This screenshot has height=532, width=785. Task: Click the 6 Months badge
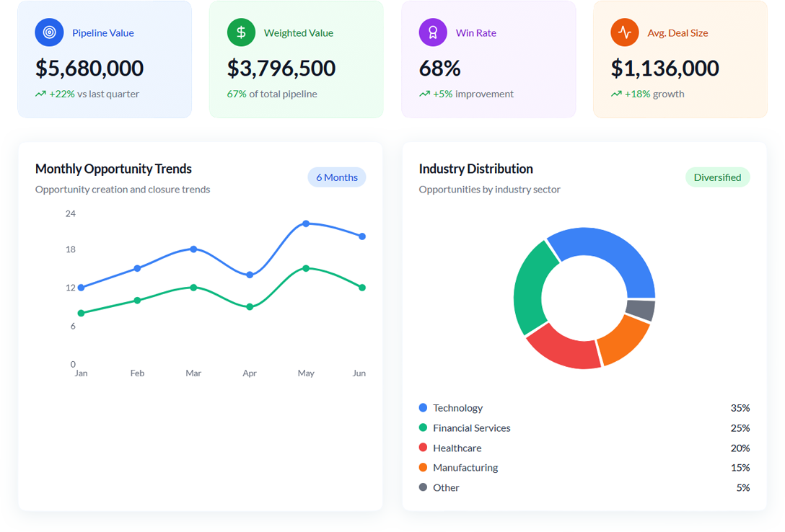337,177
